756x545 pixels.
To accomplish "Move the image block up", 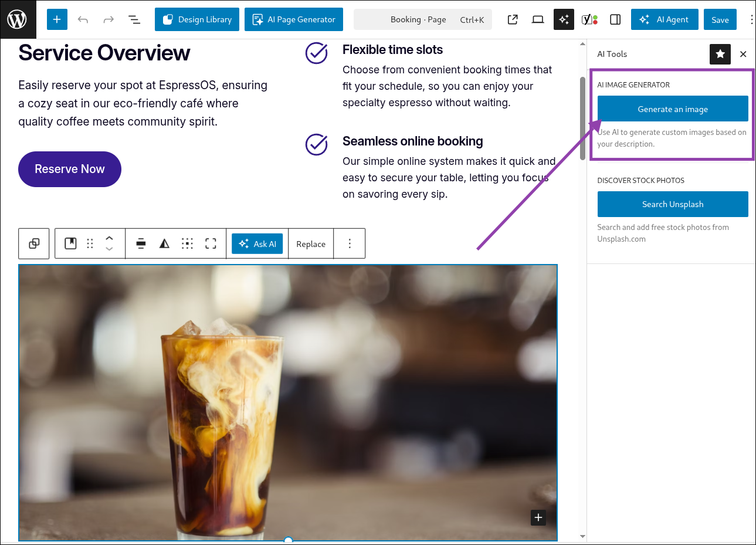I will pos(109,238).
